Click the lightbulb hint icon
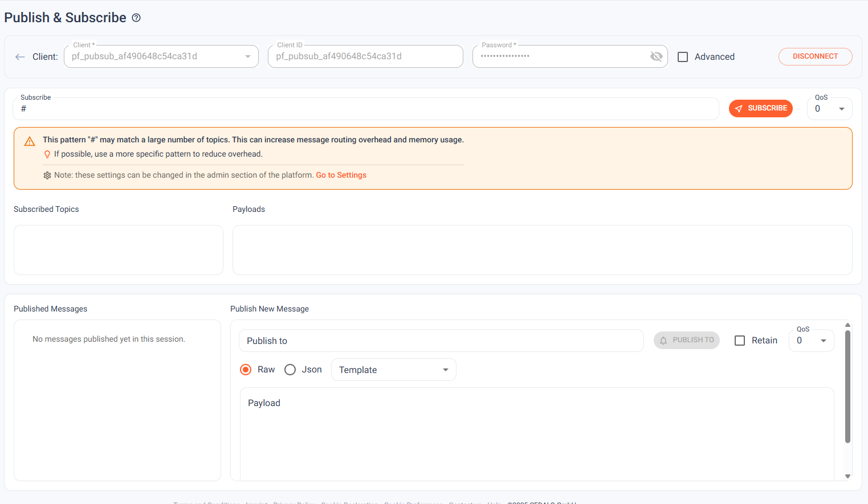Image resolution: width=868 pixels, height=504 pixels. point(47,154)
